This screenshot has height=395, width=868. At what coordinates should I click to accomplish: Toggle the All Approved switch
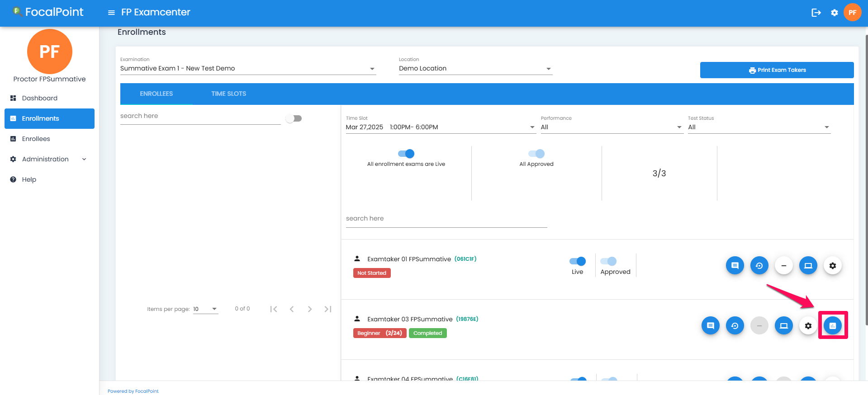pyautogui.click(x=536, y=154)
